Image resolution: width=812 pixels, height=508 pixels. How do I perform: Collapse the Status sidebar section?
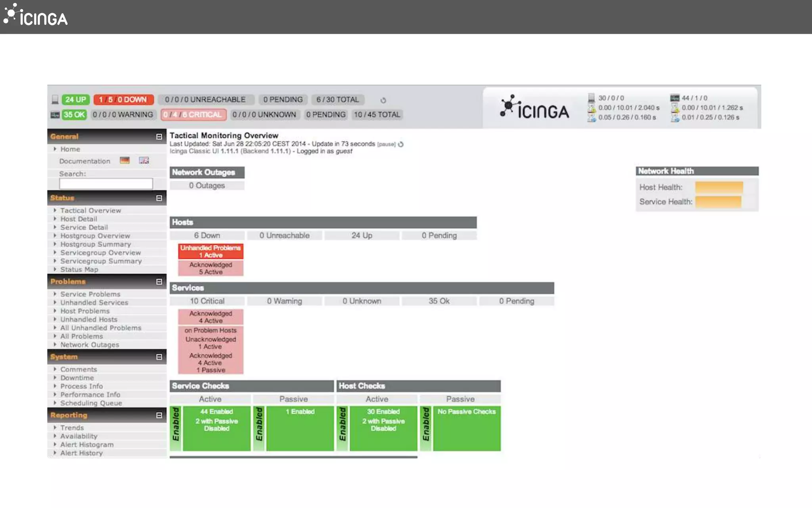click(159, 198)
